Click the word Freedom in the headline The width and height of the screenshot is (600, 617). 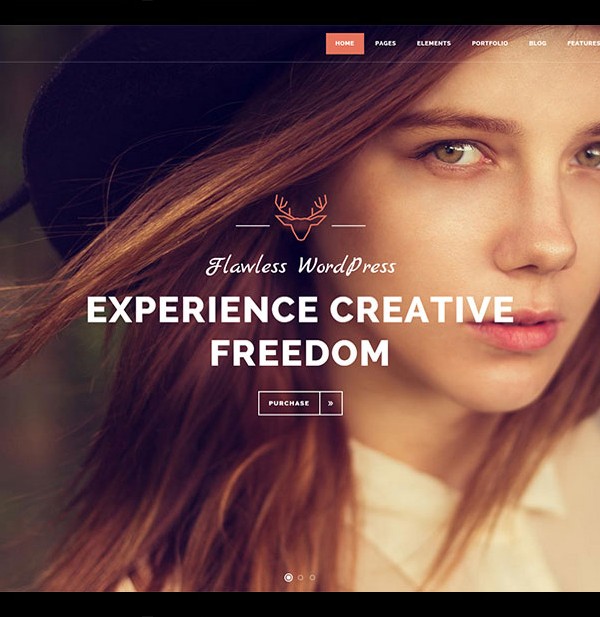pos(300,353)
